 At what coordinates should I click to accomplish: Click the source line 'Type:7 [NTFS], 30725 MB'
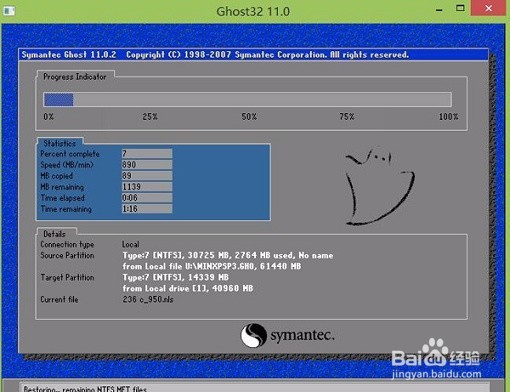[228, 255]
